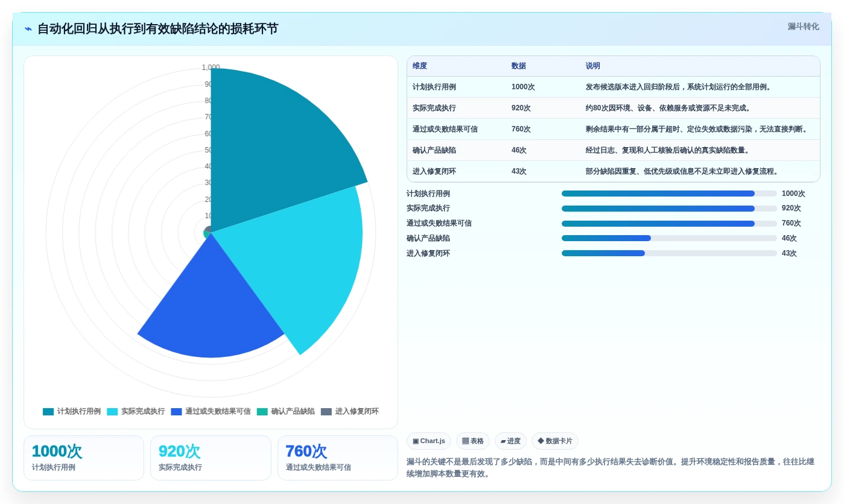Click the summary paragraph starting 漏斗的关键
844x504 pixels.
pos(611,468)
